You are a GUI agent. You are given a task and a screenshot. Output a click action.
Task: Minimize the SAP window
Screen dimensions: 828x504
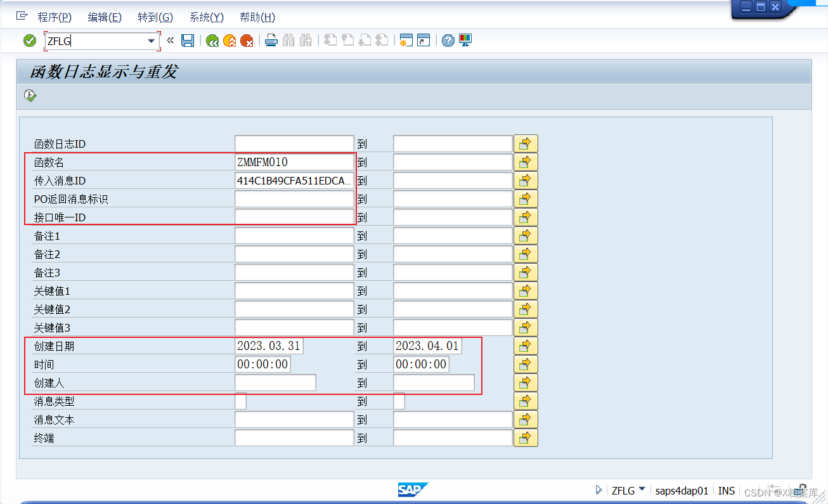click(x=746, y=7)
